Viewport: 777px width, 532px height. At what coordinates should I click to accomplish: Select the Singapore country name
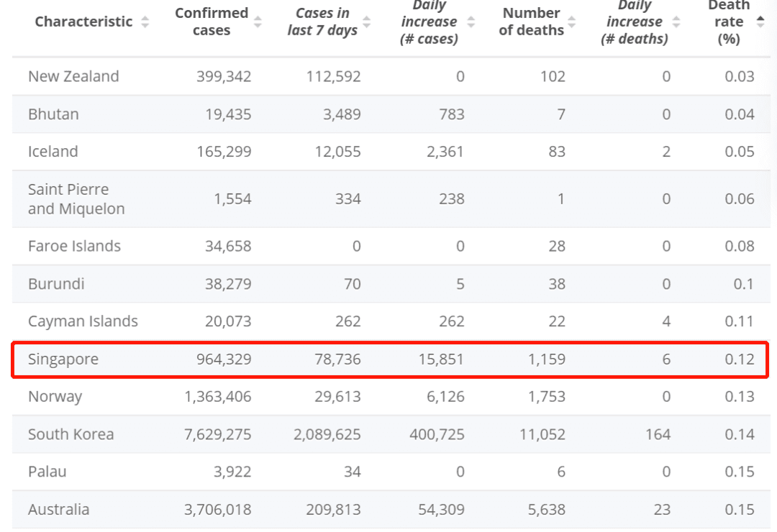[x=63, y=359]
